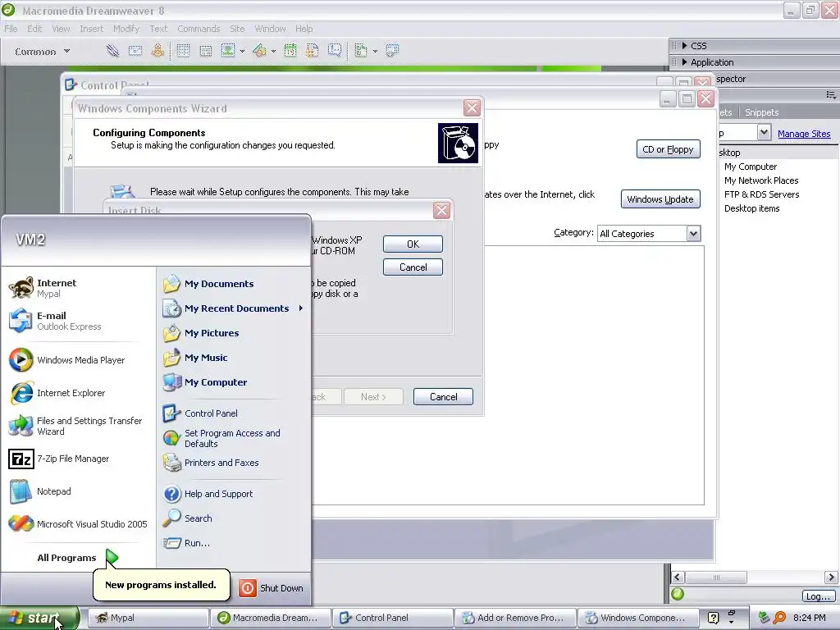Select My Network Places in Files panel

[x=761, y=180]
